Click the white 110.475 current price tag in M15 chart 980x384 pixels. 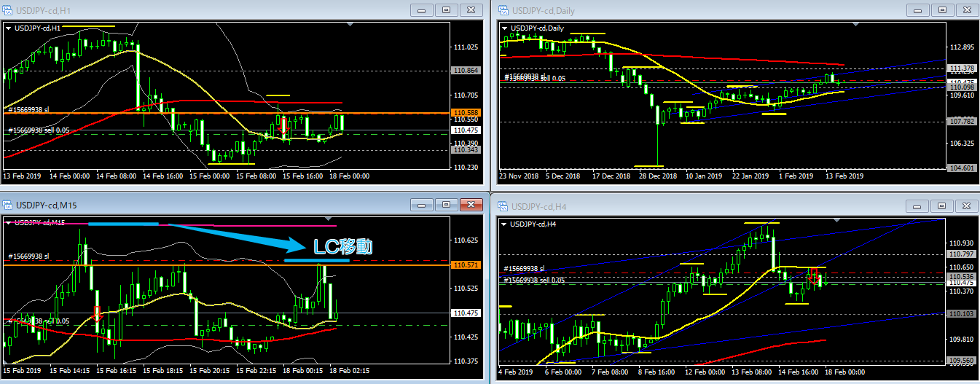(466, 313)
